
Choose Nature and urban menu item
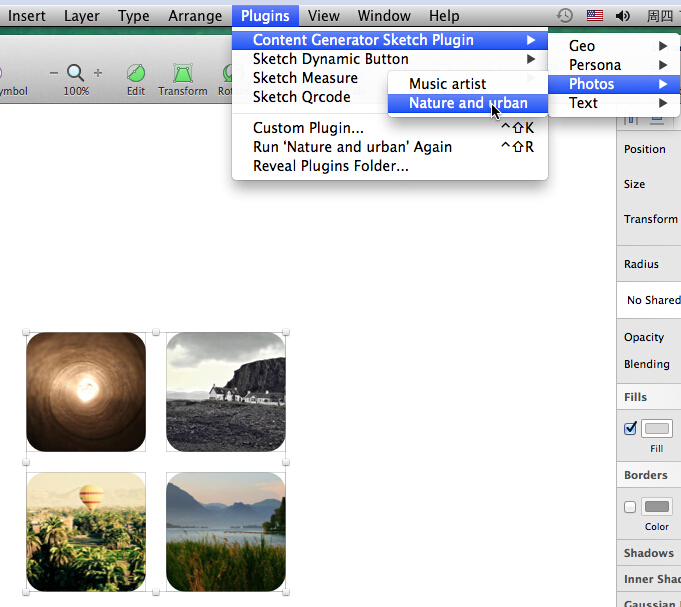(468, 103)
